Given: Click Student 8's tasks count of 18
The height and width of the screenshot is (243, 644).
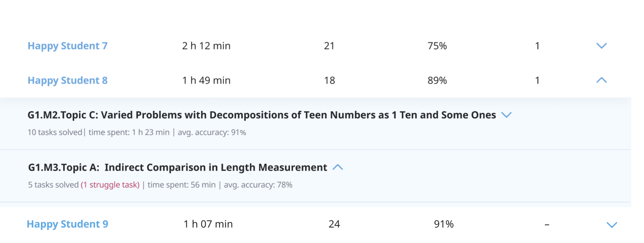Looking at the screenshot, I should [329, 80].
